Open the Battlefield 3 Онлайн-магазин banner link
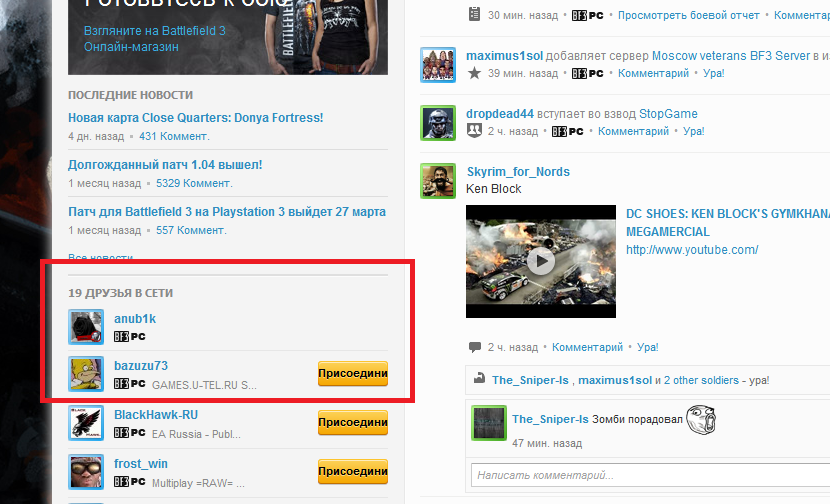The height and width of the screenshot is (504, 830). [155, 39]
